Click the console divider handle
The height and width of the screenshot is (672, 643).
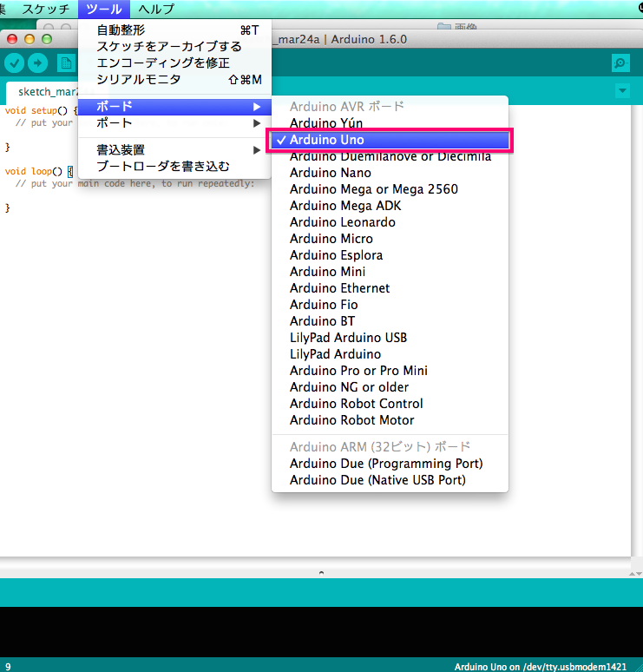click(x=321, y=572)
